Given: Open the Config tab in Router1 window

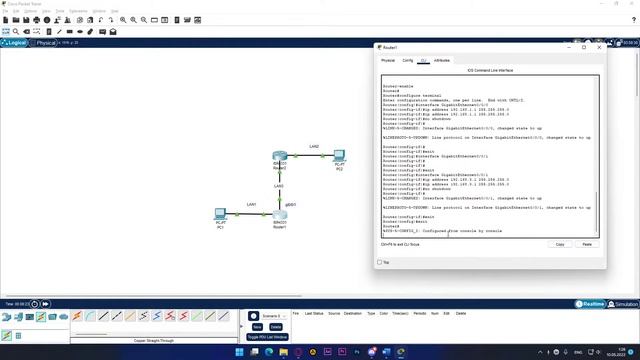Looking at the screenshot, I should pos(408,60).
